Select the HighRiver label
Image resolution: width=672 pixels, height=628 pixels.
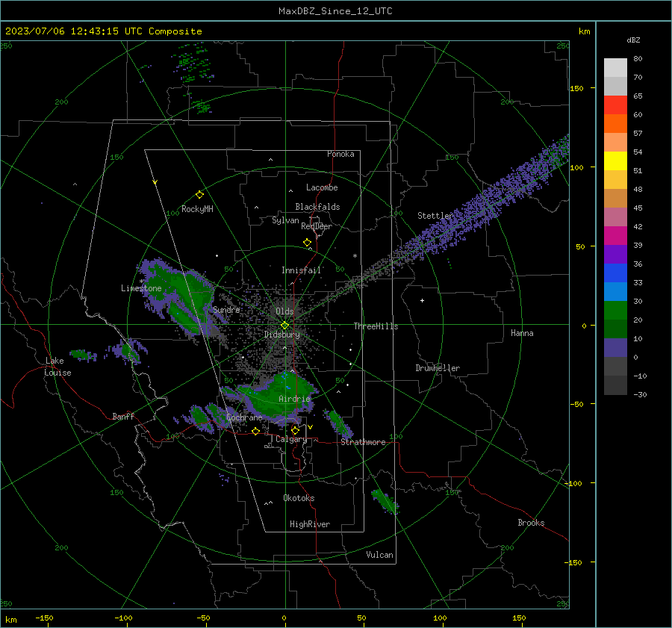310,524
